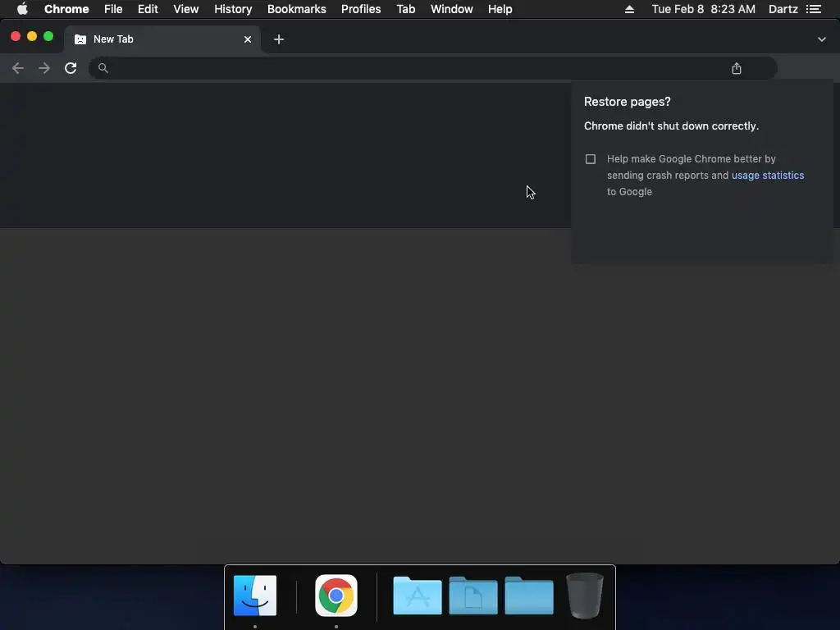Open the Bookmarks menu
840x630 pixels.
tap(297, 9)
